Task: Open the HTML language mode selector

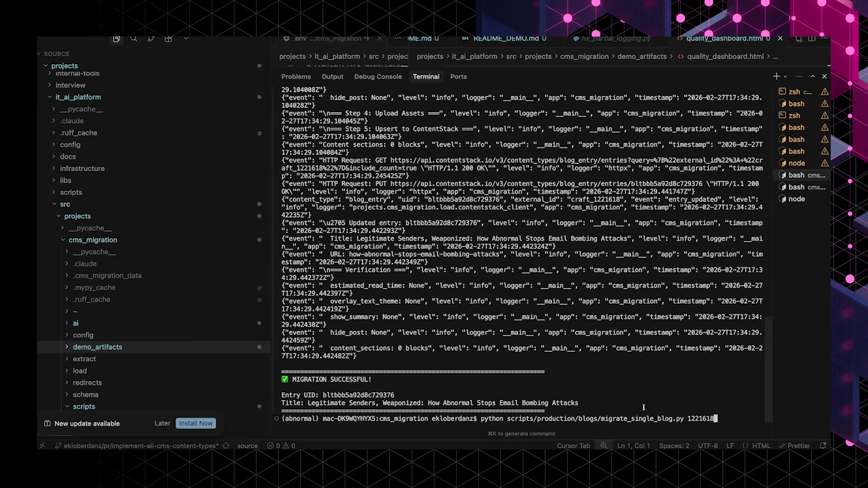Action: [x=761, y=446]
